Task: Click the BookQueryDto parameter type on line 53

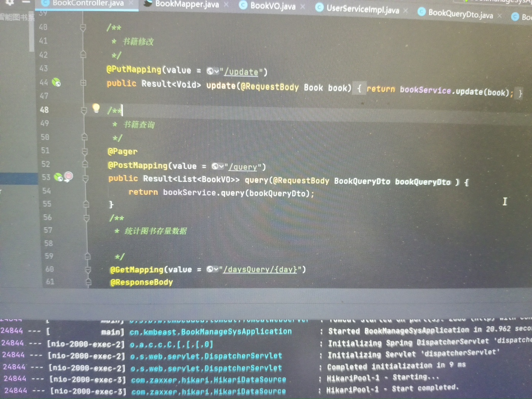Action: click(362, 181)
